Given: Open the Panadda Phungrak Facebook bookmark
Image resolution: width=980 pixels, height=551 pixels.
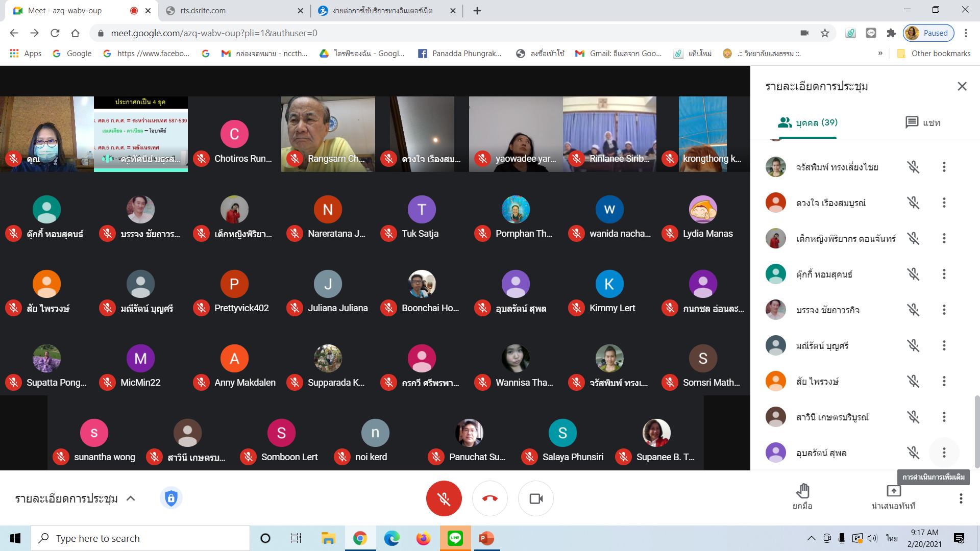Looking at the screenshot, I should 459,54.
